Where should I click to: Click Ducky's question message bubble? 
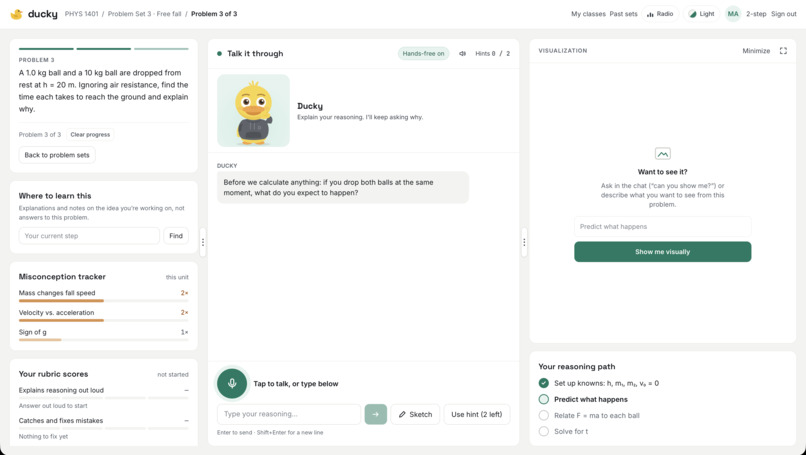pos(343,188)
